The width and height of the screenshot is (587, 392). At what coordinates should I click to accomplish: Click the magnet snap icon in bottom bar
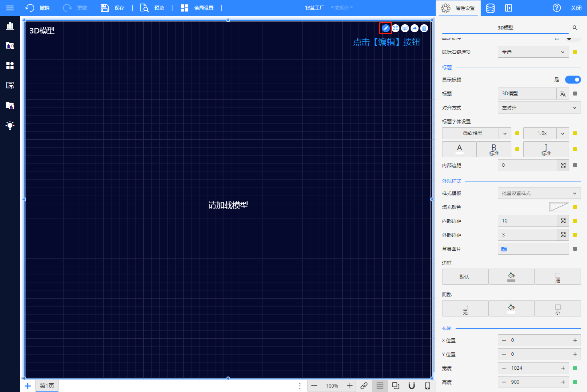tap(412, 386)
